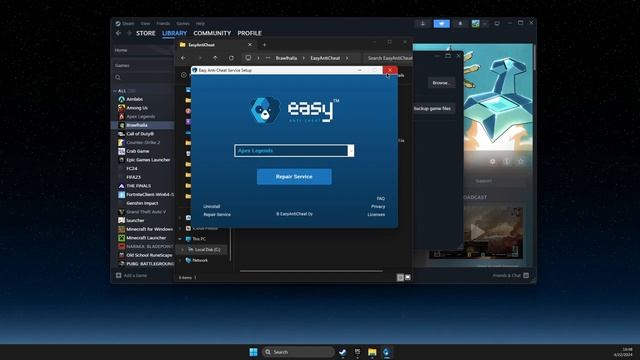Click the Steam library search magnifier icon

pyautogui.click(x=118, y=78)
